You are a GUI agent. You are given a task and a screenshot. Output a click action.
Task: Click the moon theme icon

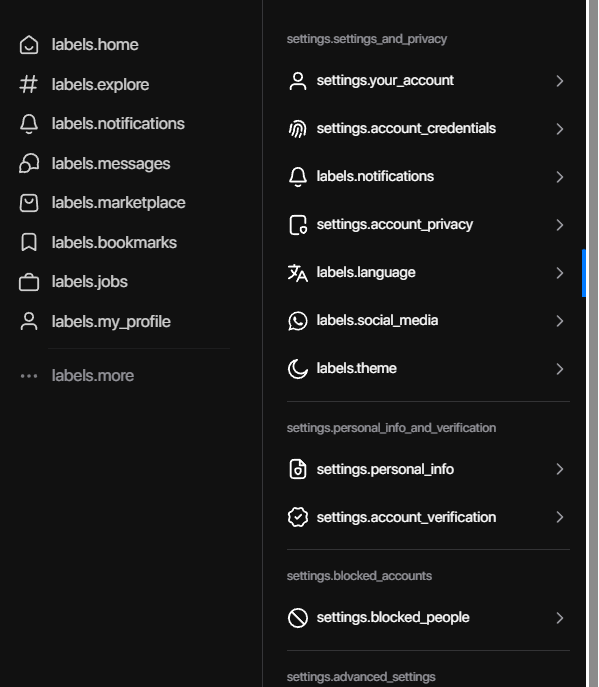tap(298, 369)
